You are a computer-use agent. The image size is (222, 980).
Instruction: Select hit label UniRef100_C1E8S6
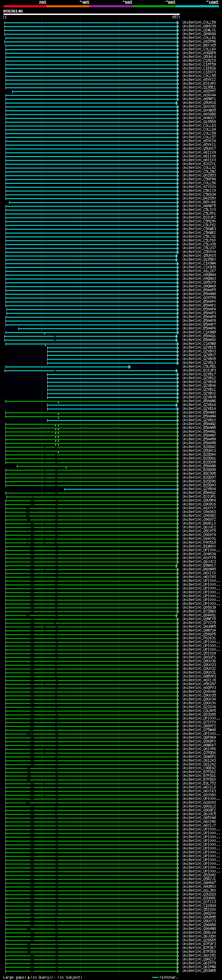(199, 68)
